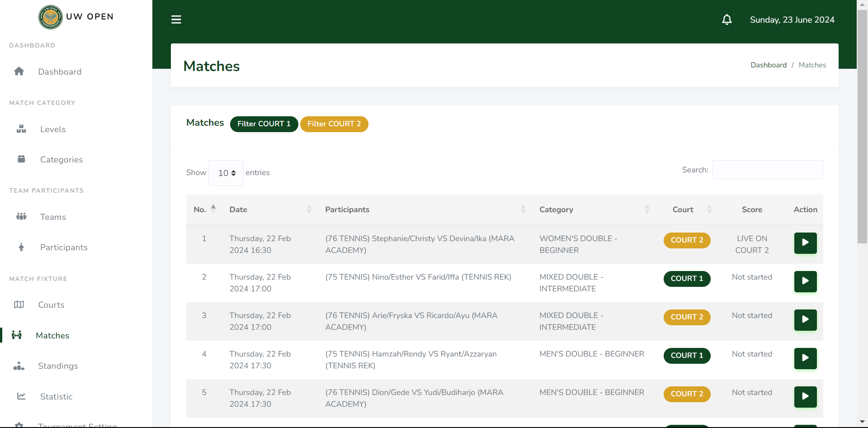Open the show entries count dropdown
Screen dimensions: 868x428
tap(226, 173)
